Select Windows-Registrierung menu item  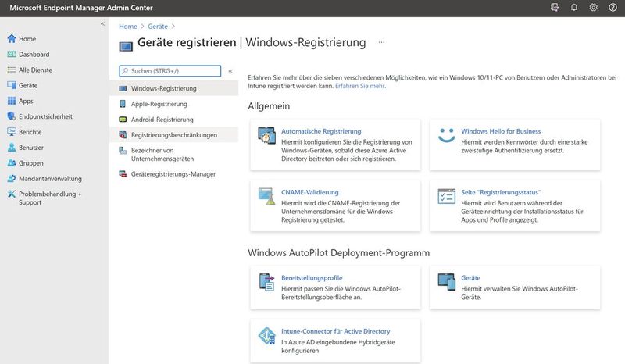[173, 88]
